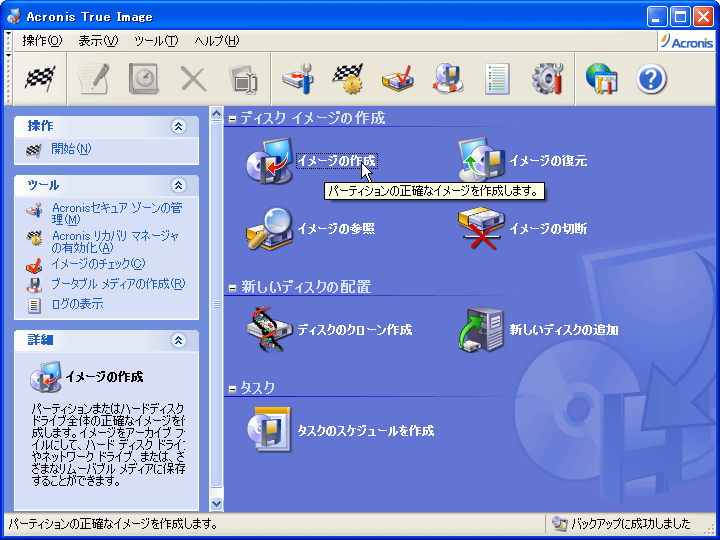Image resolution: width=720 pixels, height=540 pixels.
Task: Select タスクのスケジュールを作成 text label
Action: [x=366, y=430]
